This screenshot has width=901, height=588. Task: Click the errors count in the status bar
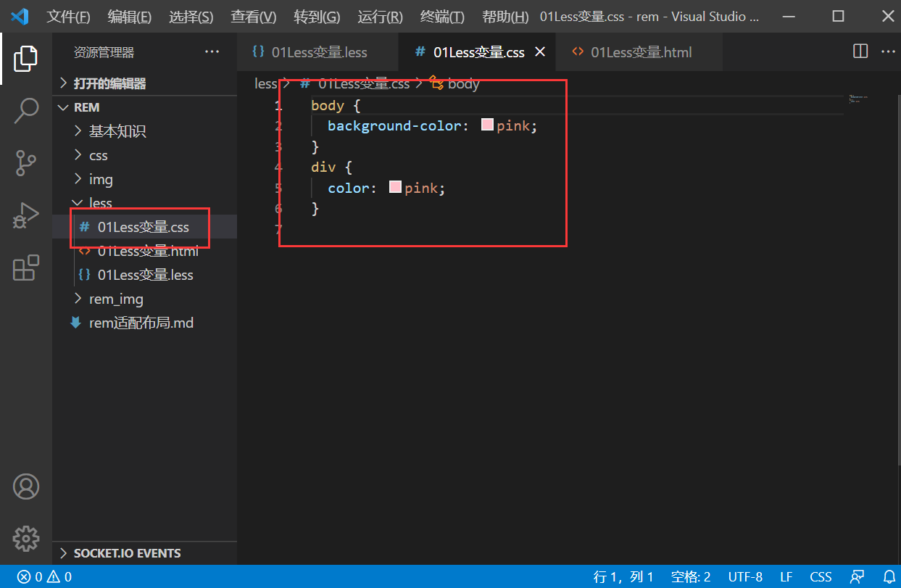tap(30, 577)
